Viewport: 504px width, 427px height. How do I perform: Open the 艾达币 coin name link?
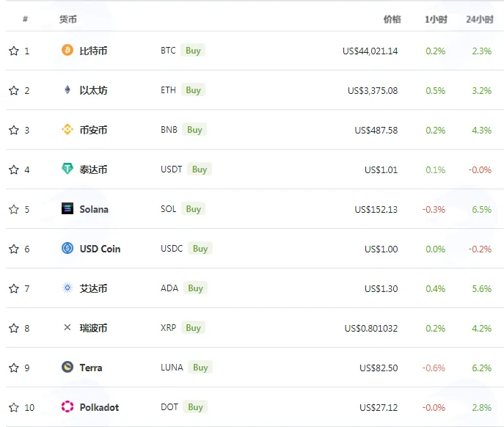(93, 288)
